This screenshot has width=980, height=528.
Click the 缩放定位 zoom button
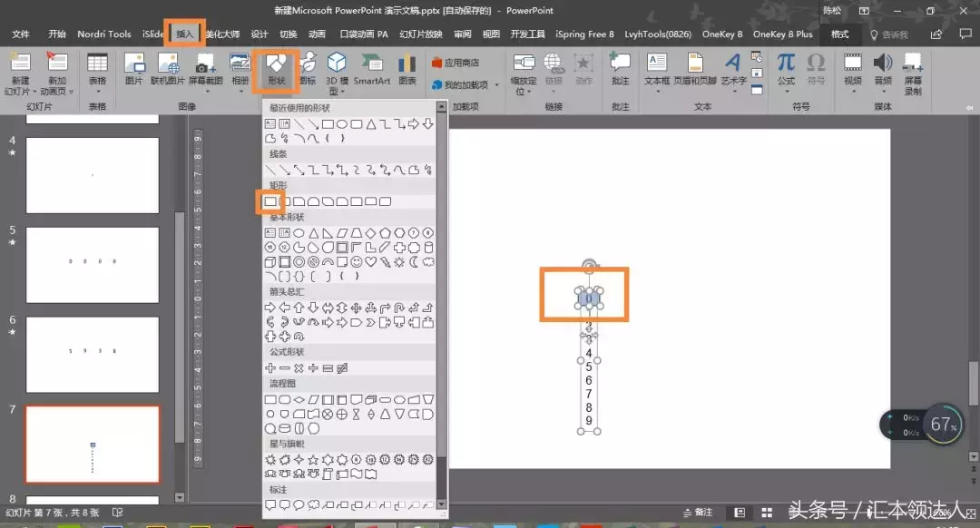[x=524, y=73]
